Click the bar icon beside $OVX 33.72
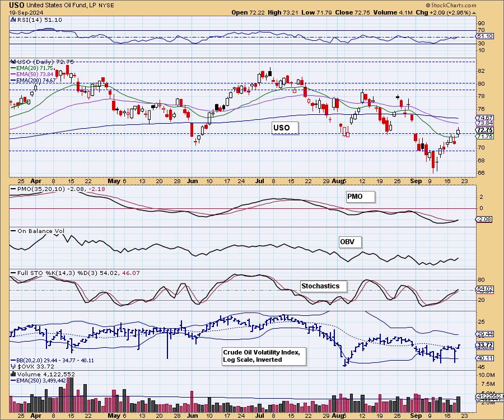 (x=13, y=366)
